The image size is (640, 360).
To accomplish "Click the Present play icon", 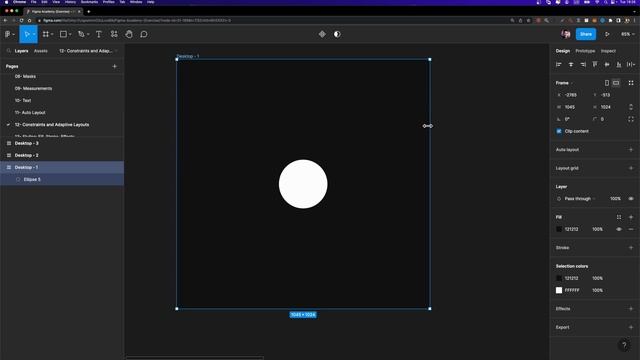I will click(607, 34).
